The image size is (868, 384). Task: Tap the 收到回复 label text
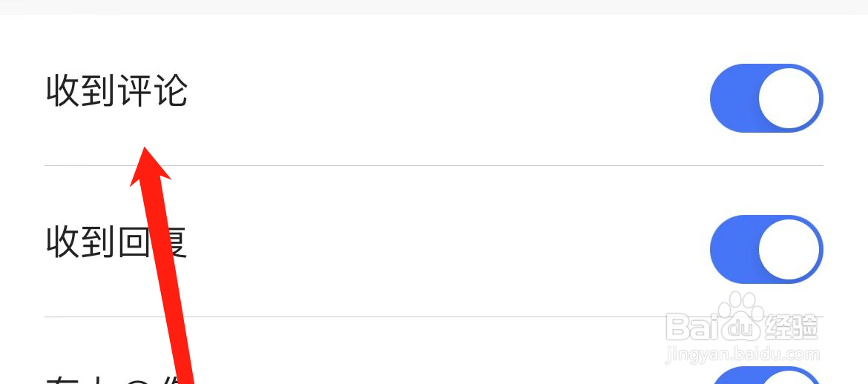pos(116,243)
